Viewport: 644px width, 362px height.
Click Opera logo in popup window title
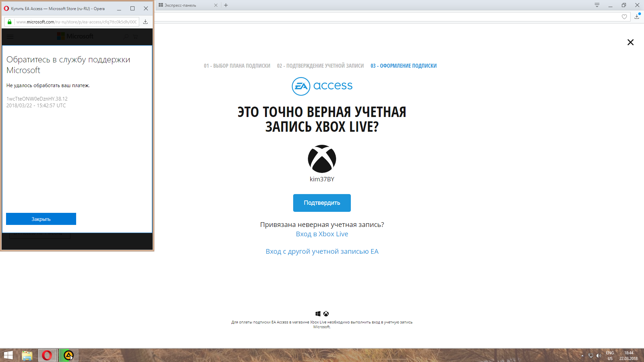point(6,8)
